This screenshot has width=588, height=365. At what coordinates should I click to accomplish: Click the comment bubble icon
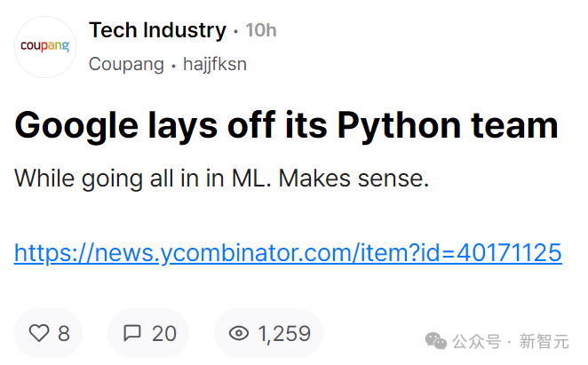pos(132,334)
